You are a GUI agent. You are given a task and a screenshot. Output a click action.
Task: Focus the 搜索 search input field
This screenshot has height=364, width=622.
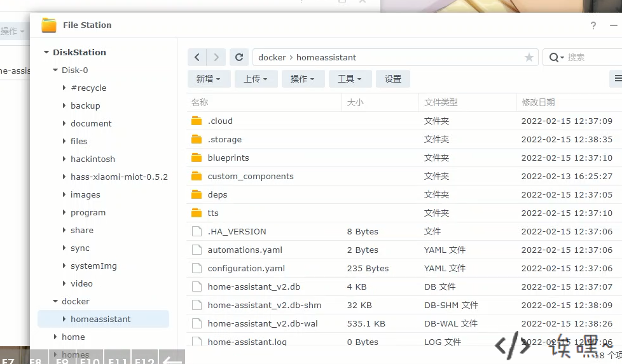593,57
